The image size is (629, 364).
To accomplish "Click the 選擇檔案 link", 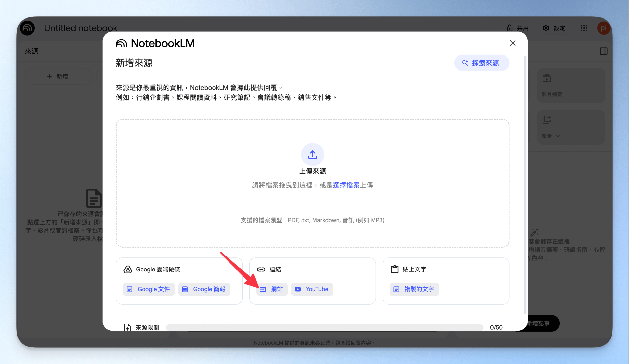I will [346, 185].
